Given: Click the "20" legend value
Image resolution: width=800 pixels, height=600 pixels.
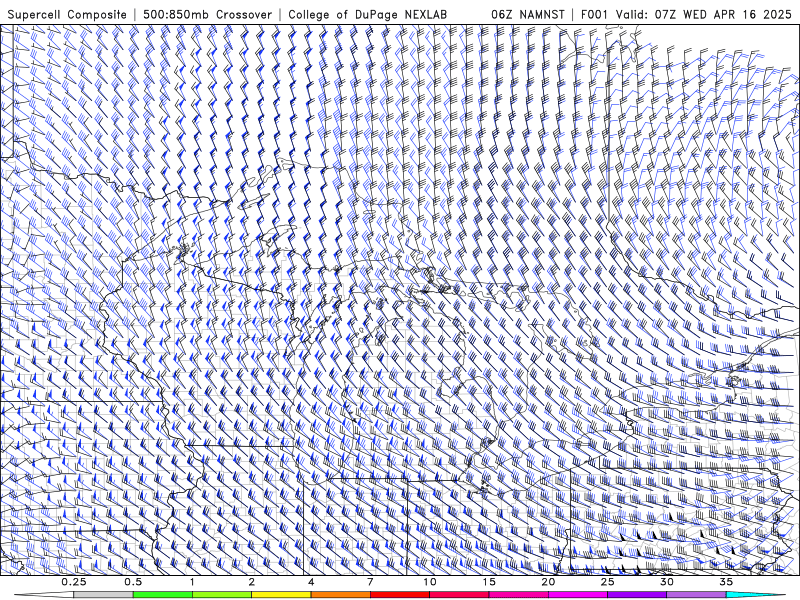Looking at the screenshot, I should click(x=548, y=582).
